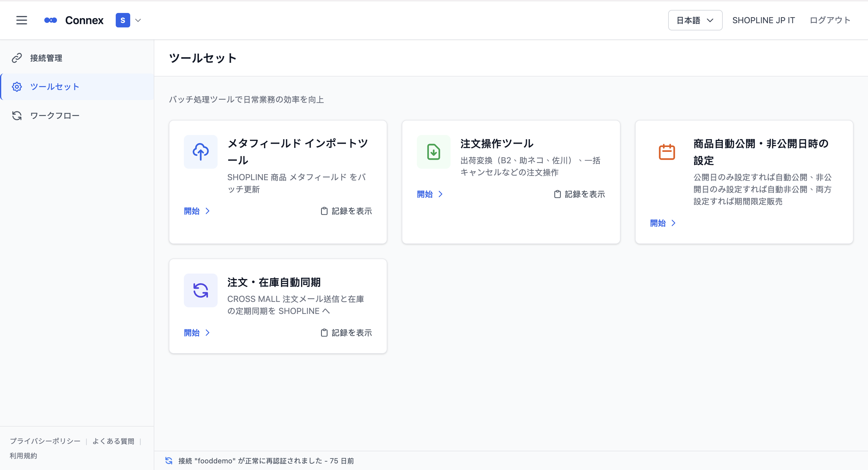Click ログアウト to log out
Viewport: 868px width, 470px height.
click(x=830, y=20)
